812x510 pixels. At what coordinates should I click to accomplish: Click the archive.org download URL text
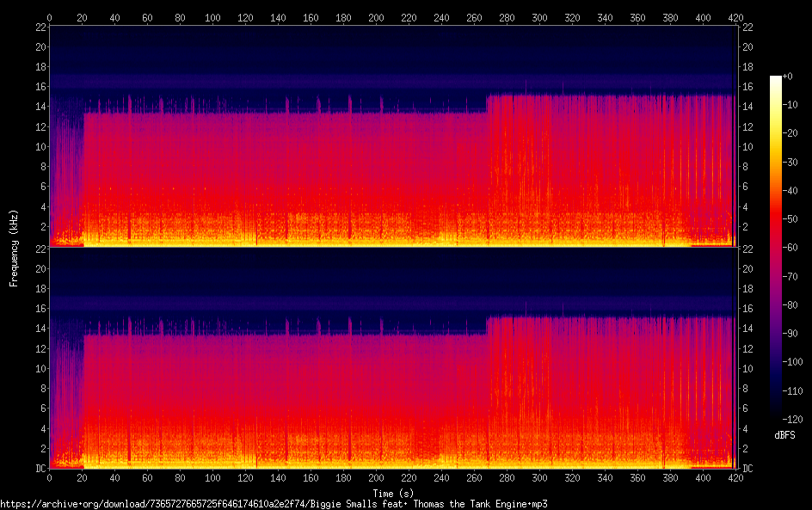(x=274, y=504)
